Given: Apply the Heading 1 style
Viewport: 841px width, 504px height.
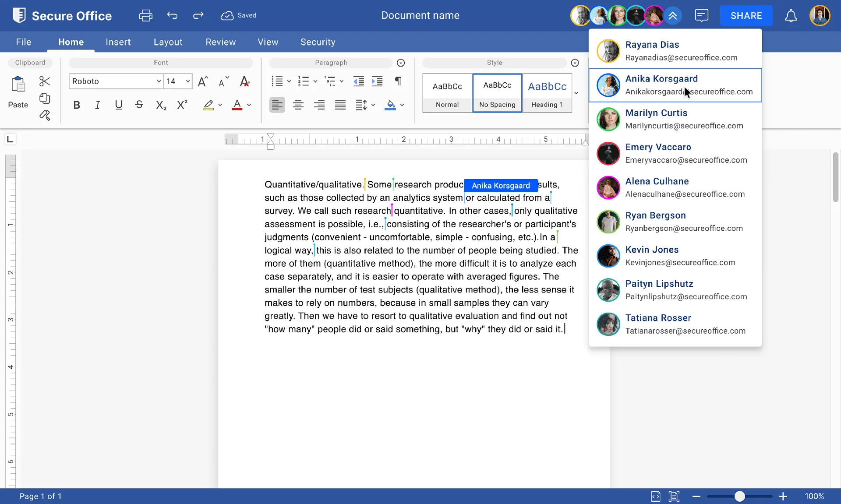Looking at the screenshot, I should [547, 93].
